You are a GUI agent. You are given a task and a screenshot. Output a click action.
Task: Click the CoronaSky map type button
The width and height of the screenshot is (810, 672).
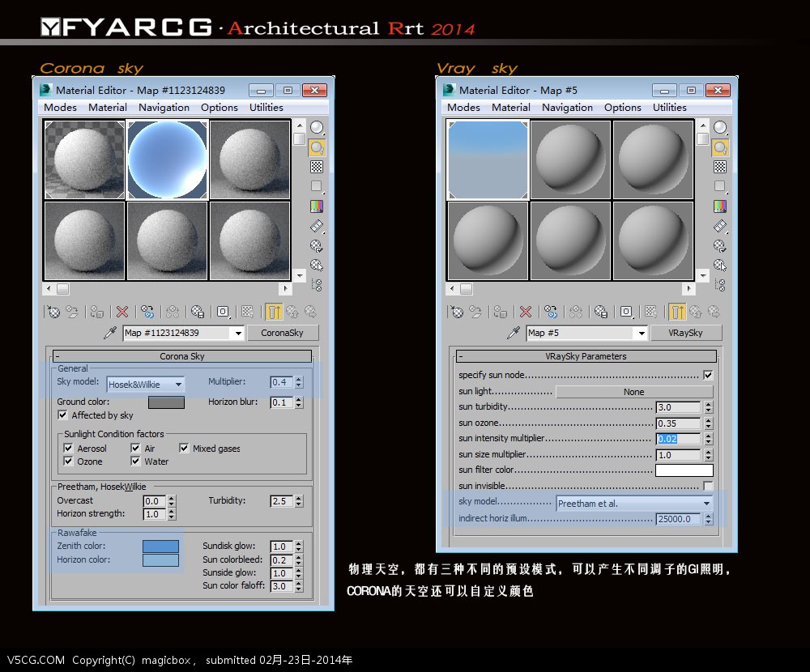pyautogui.click(x=283, y=333)
